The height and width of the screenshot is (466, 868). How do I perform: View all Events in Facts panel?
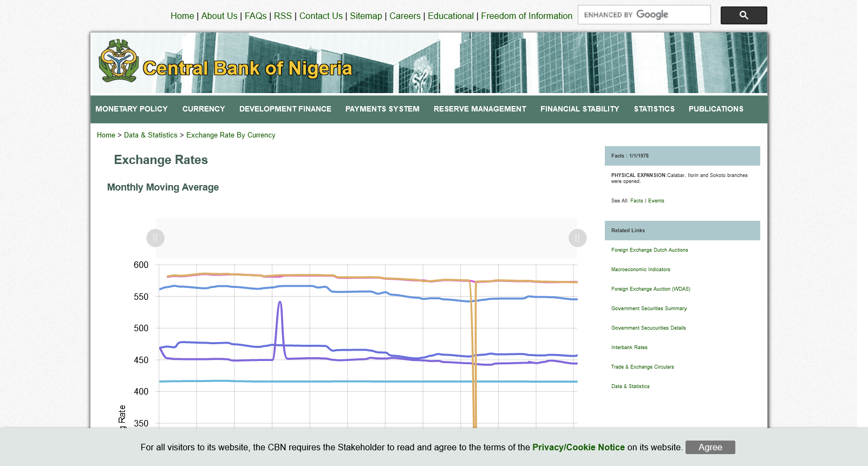[656, 201]
